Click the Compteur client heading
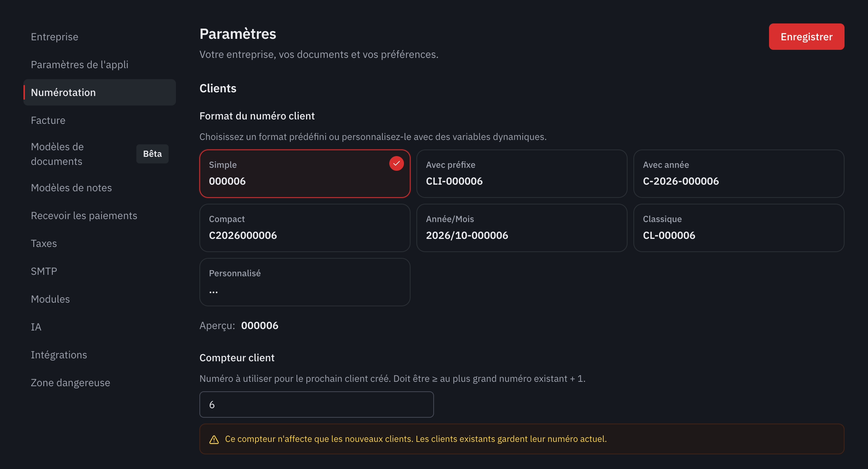Viewport: 868px width, 469px height. 237,358
